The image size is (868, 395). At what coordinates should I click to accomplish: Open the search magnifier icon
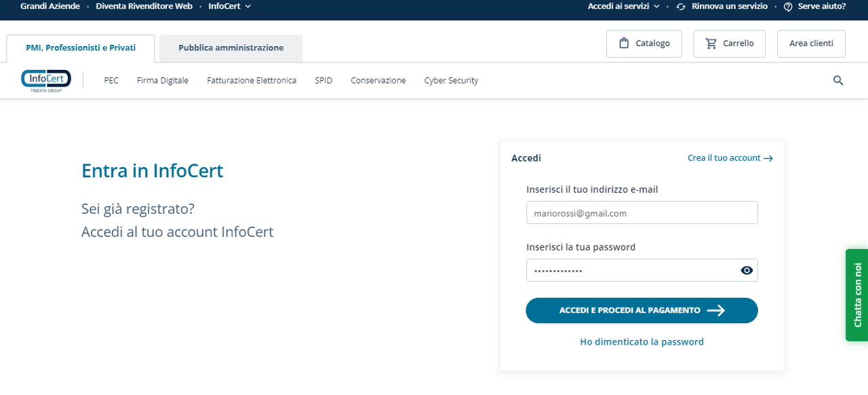(838, 81)
